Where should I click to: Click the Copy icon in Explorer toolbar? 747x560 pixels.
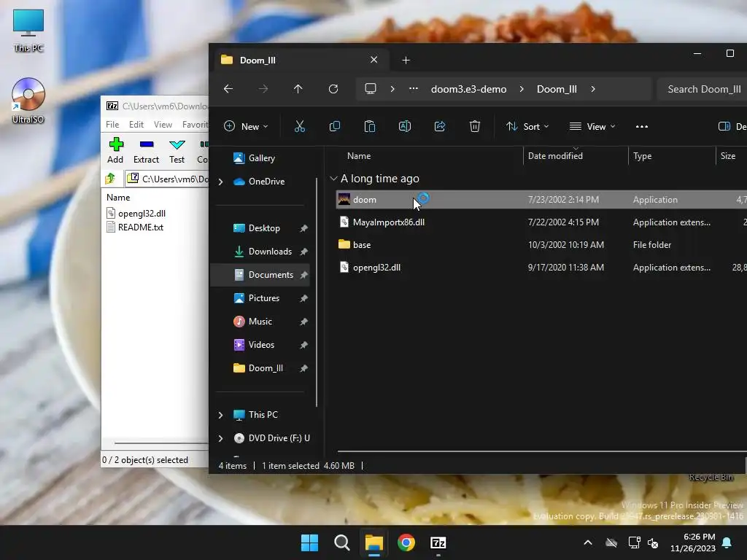pyautogui.click(x=334, y=126)
